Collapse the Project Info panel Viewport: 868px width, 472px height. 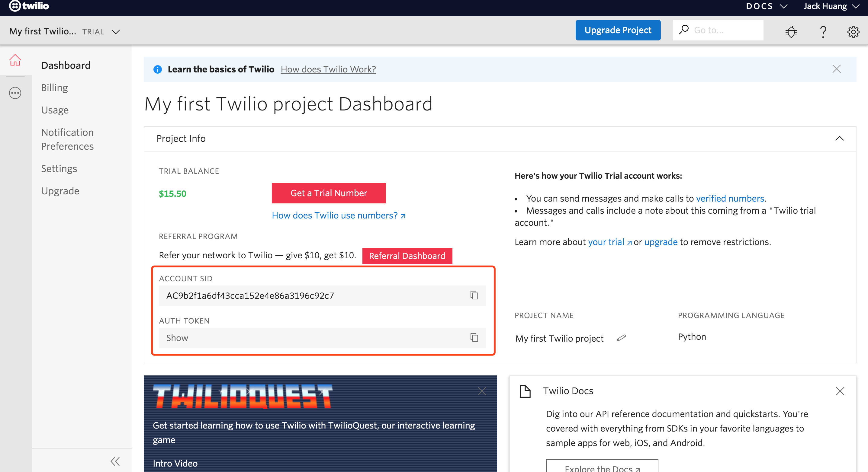[x=839, y=138]
